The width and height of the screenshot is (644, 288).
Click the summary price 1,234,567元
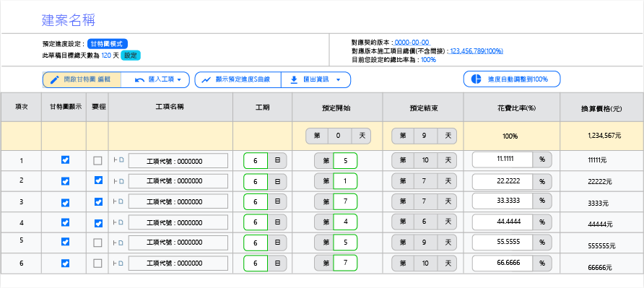[604, 136]
